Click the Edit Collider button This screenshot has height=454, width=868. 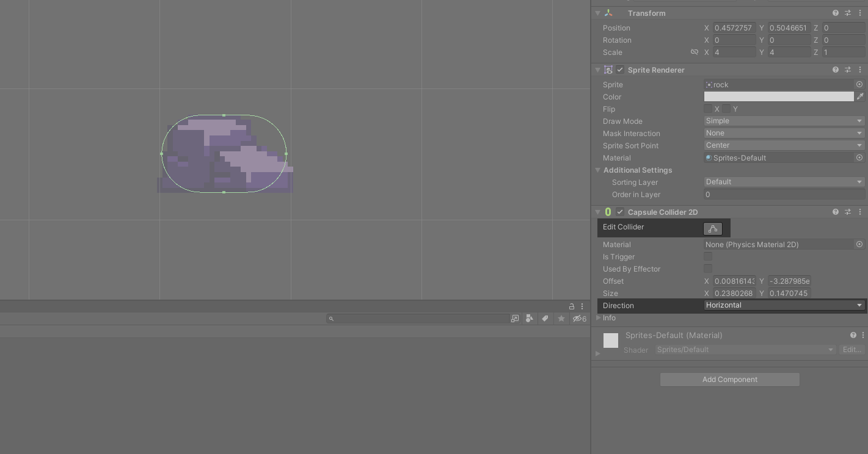click(712, 229)
